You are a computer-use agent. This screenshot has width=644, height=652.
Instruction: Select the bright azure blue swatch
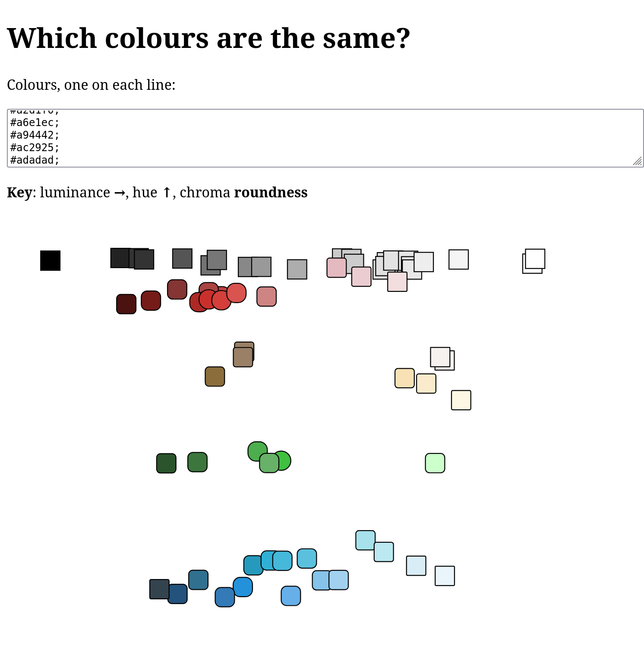pyautogui.click(x=243, y=586)
